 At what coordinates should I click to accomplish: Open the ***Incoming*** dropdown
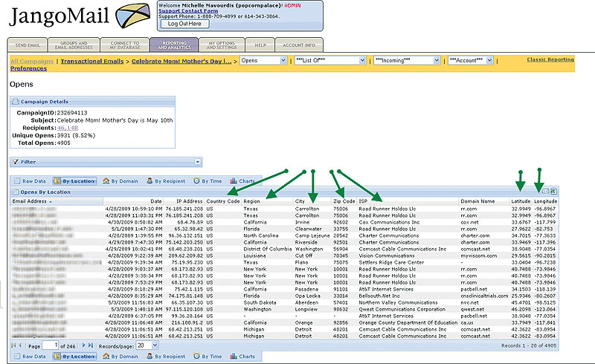(x=407, y=61)
